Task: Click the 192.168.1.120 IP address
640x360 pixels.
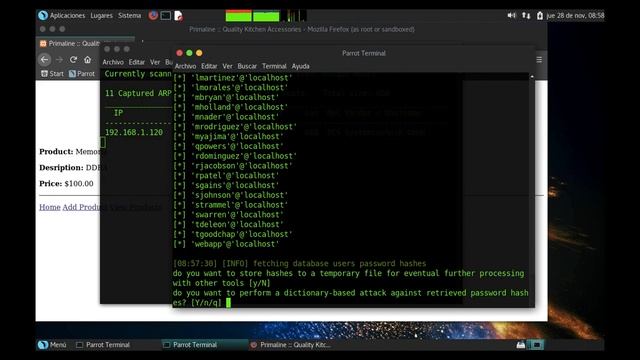Action: [134, 132]
